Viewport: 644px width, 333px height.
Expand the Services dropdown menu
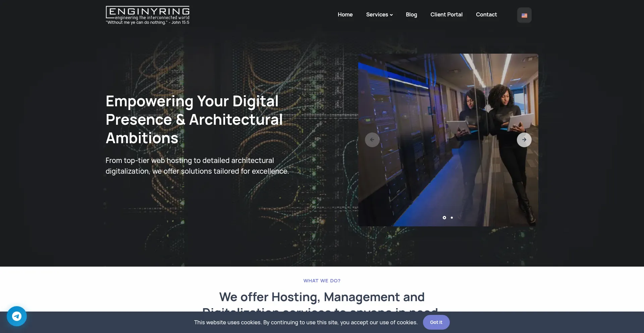tap(377, 14)
